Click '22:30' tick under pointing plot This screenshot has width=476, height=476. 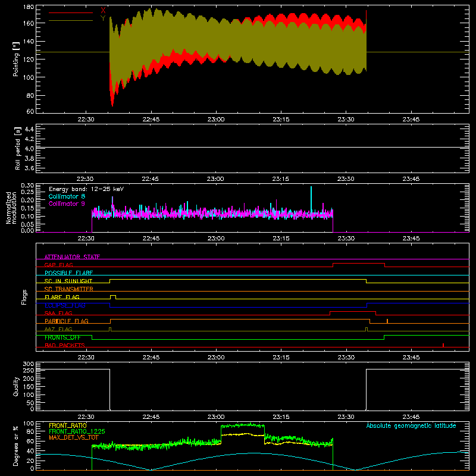(x=86, y=120)
